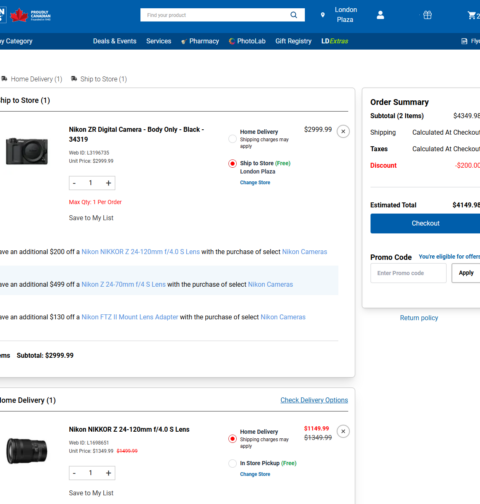Remove the NIKKOR Z 24-120mm lens from cart
The image size is (480, 504).
click(343, 431)
